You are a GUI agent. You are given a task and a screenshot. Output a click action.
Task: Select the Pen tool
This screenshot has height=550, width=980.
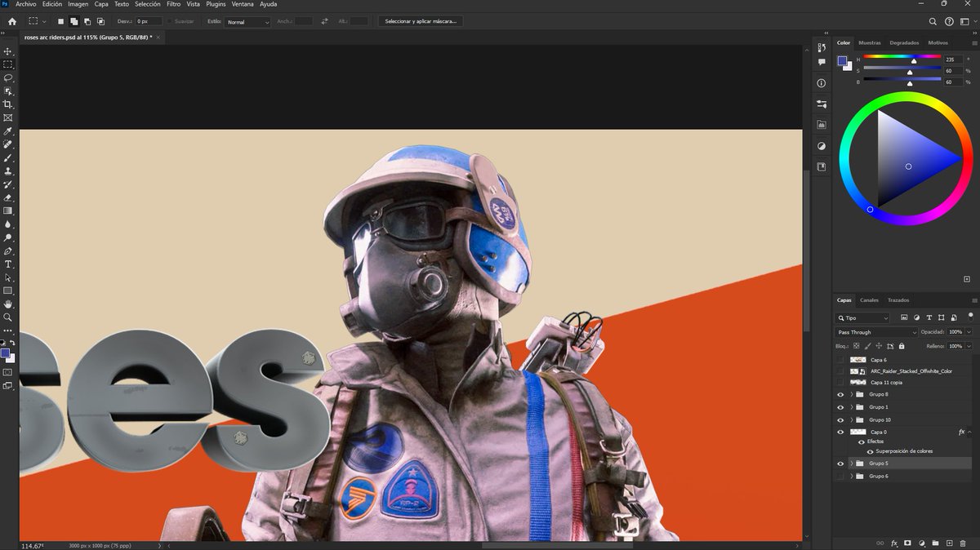8,251
